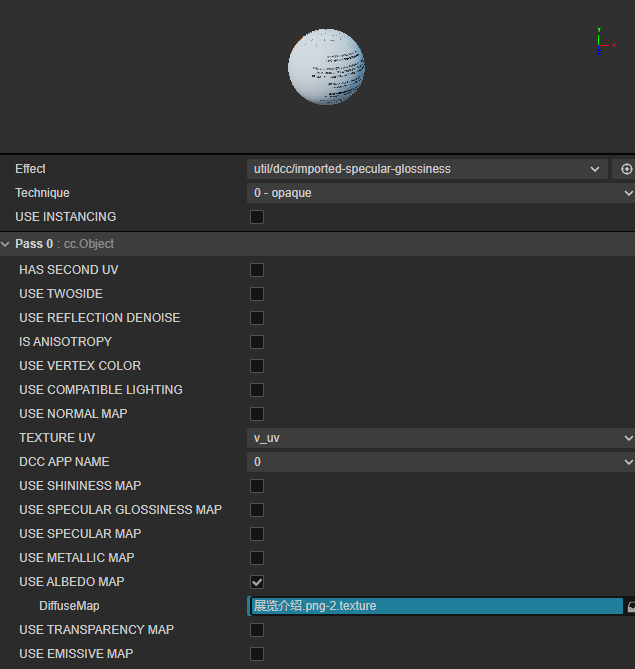This screenshot has height=669, width=635.
Task: Enable USE SHININESS MAP checkbox
Action: 257,486
